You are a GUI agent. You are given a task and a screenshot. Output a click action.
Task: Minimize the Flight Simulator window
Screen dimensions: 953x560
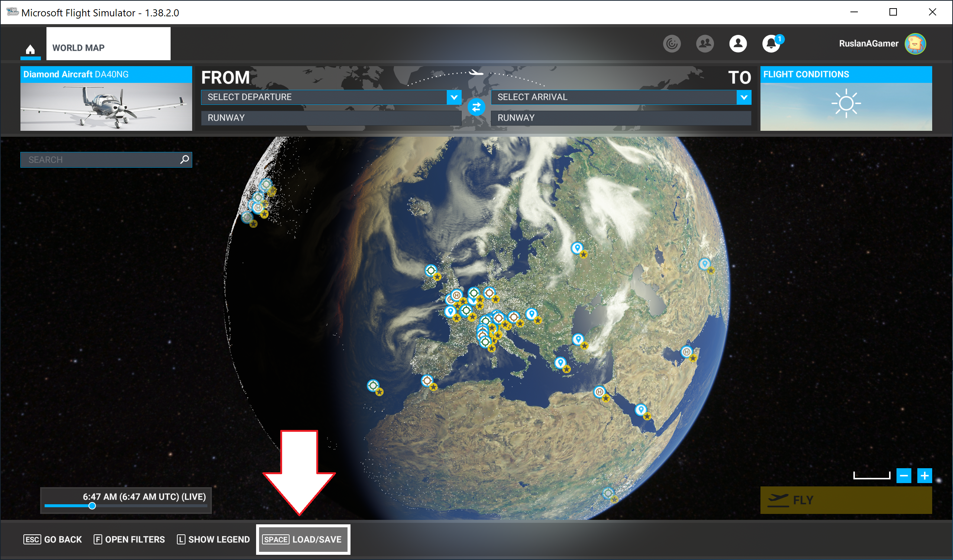click(x=854, y=12)
